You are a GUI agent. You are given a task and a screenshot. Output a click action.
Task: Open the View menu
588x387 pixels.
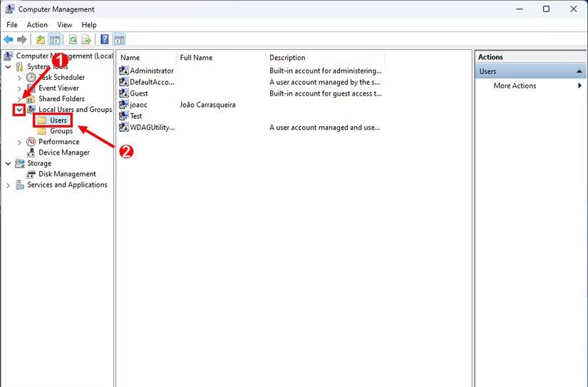point(64,25)
